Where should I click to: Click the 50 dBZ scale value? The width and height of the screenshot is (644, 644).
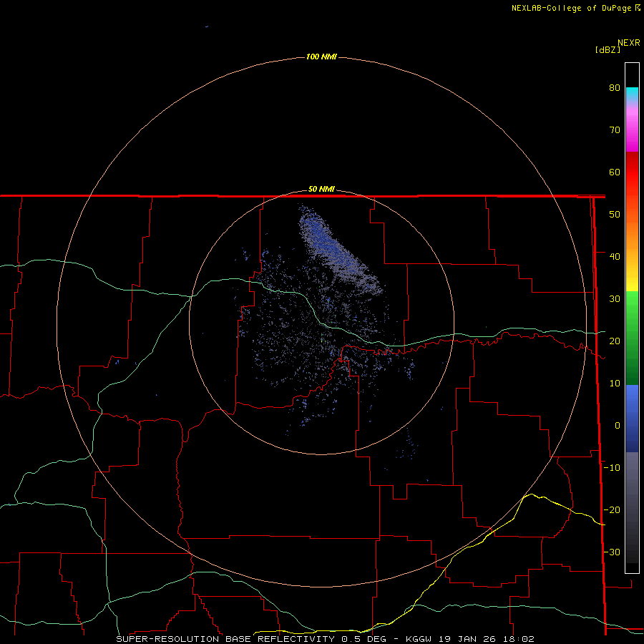[x=615, y=215]
